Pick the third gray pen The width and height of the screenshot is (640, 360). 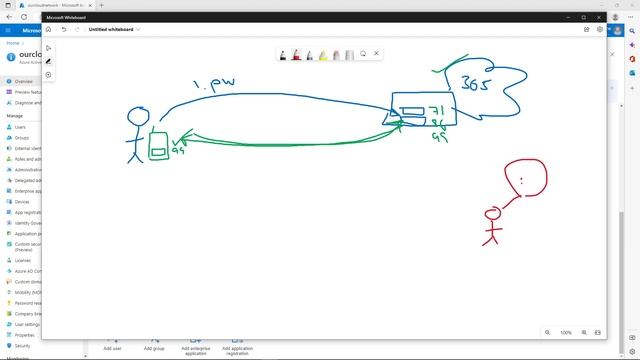coord(310,55)
